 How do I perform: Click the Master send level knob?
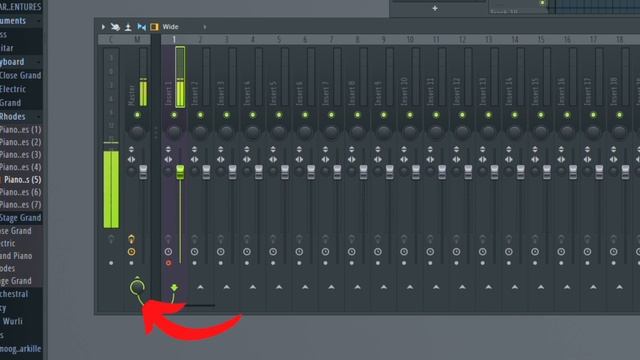(137, 287)
